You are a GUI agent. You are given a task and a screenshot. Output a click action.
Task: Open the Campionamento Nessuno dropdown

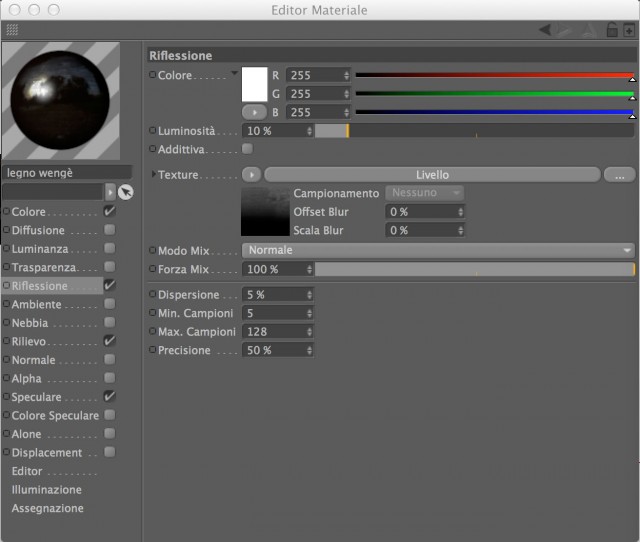[424, 193]
